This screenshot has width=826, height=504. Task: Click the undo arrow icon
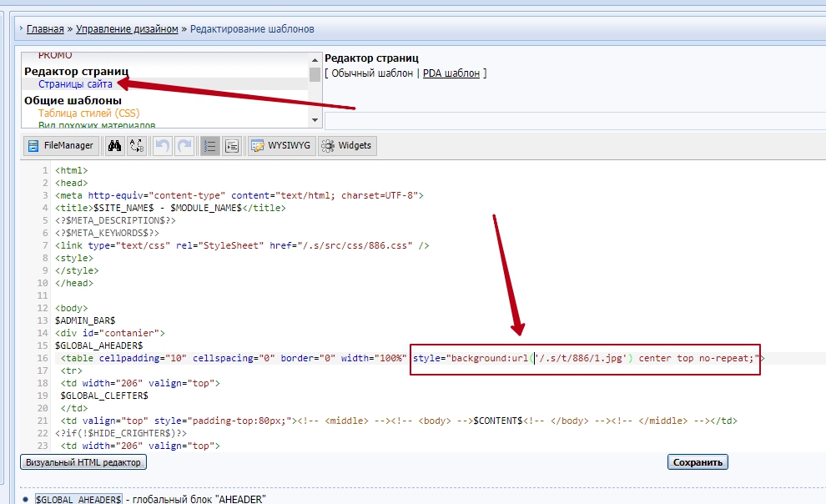[163, 146]
